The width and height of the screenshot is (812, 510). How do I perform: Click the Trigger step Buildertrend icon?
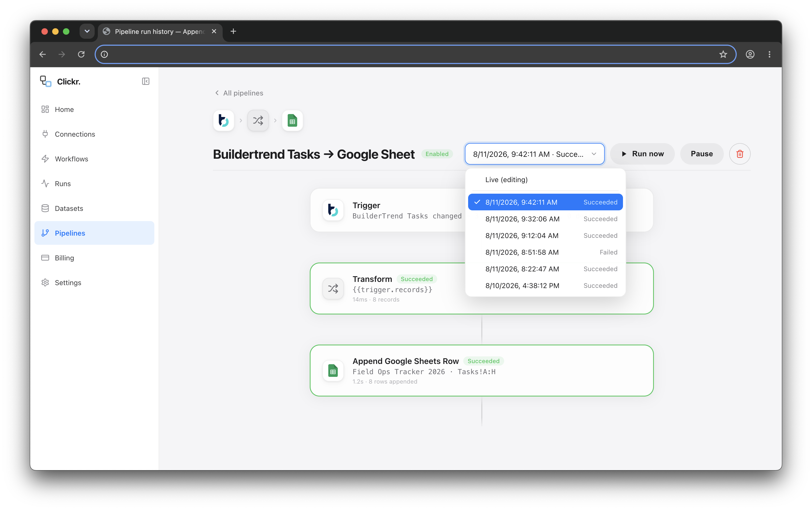(333, 210)
